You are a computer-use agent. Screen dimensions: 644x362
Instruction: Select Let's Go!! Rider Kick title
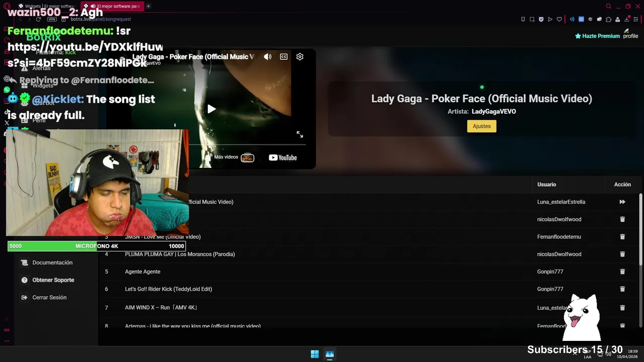pyautogui.click(x=169, y=289)
